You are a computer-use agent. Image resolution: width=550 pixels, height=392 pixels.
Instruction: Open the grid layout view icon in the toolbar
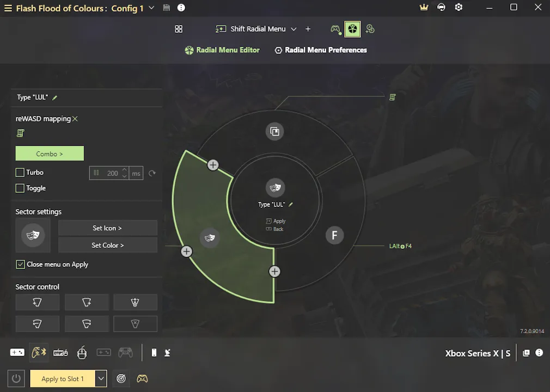pos(179,29)
